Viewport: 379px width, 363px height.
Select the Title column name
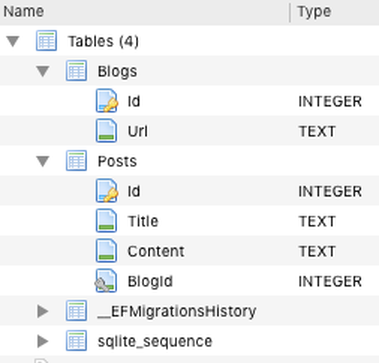point(143,221)
